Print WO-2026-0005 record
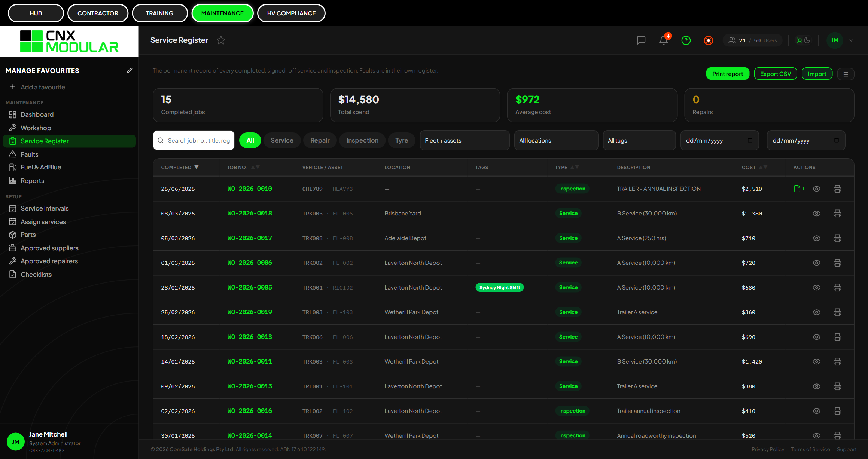This screenshot has height=459, width=868. [837, 288]
